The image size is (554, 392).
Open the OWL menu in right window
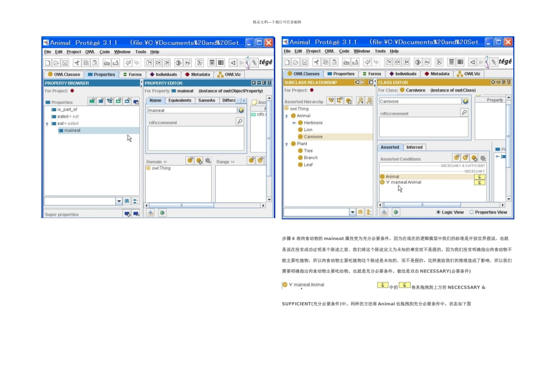(329, 51)
